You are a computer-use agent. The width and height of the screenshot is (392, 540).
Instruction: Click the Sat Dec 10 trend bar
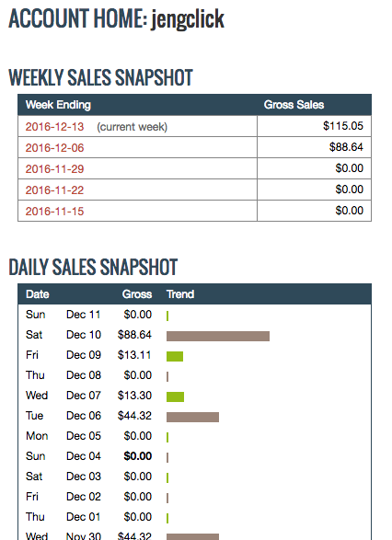(218, 336)
